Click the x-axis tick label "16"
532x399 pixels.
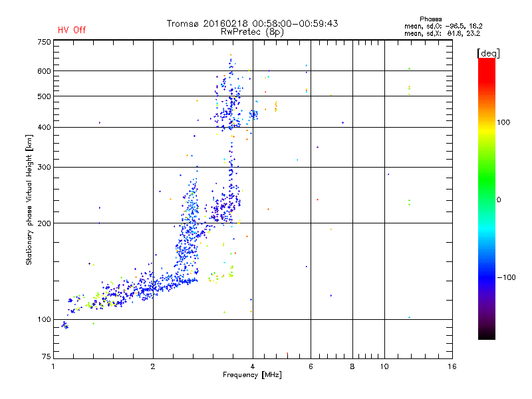click(452, 366)
